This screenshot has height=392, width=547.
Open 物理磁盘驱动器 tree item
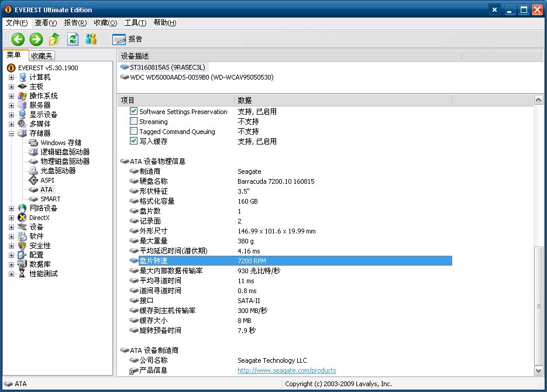[65, 161]
